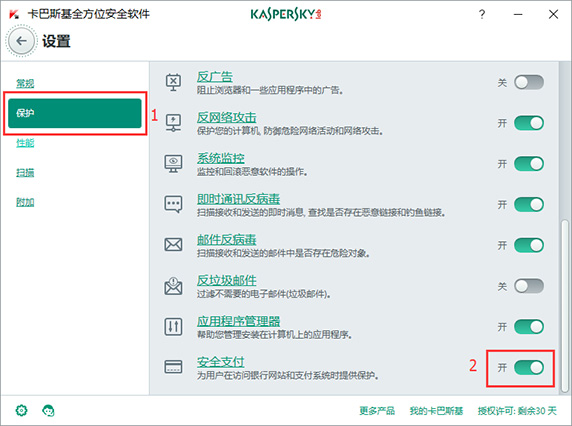Click the 设置 page heading
Viewport: 572px width, 426px height.
(56, 41)
